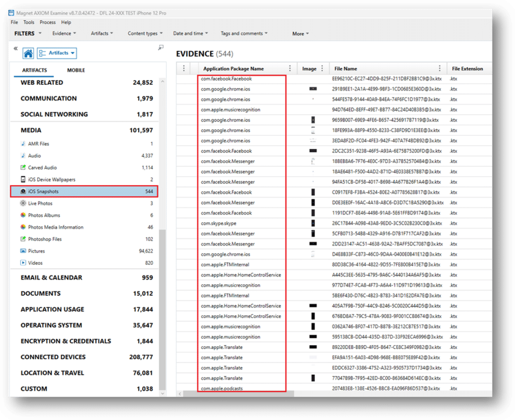Screen dimensions: 515x420
Task: Select the com.skype.skype package row
Action: (219, 224)
